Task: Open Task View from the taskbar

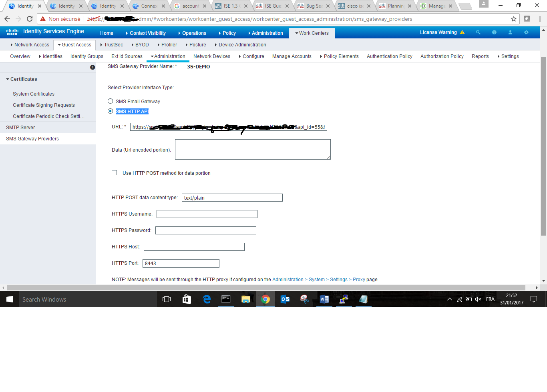Action: (167, 299)
